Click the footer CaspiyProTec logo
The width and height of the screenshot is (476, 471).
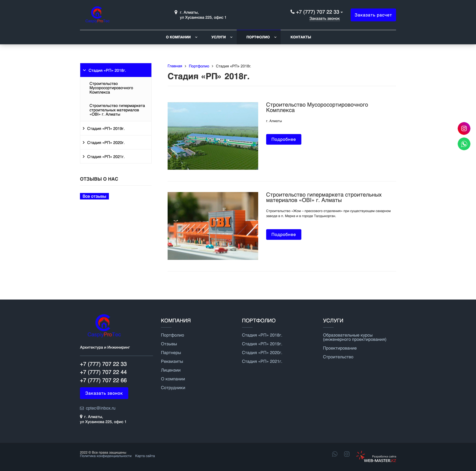point(104,326)
